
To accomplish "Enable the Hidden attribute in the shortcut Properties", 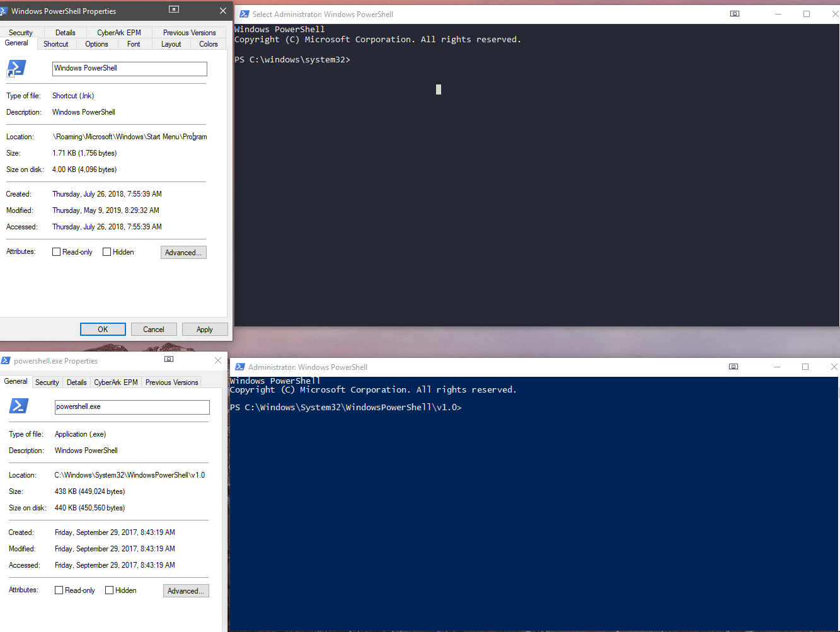I will (106, 251).
